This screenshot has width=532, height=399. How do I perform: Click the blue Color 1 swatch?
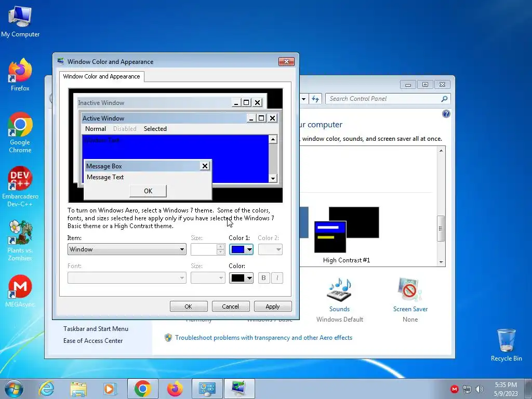(x=238, y=250)
